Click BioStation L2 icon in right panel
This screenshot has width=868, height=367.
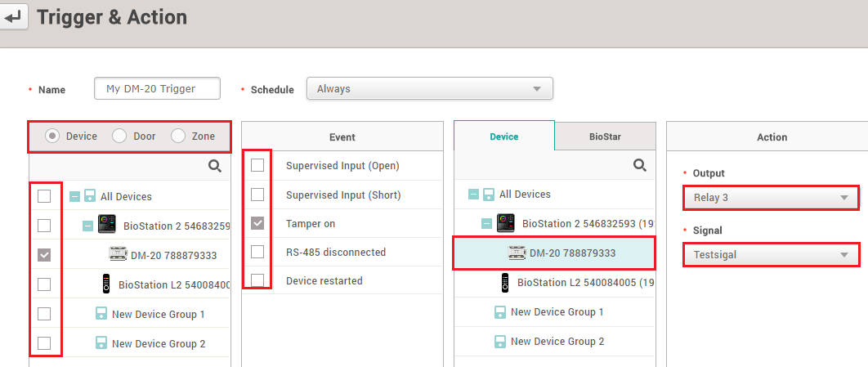(x=504, y=283)
